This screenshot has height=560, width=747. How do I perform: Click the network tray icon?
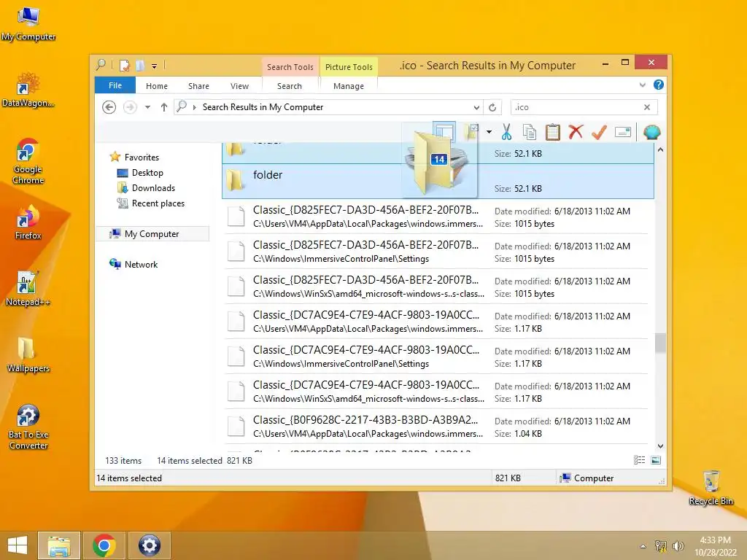(x=661, y=546)
